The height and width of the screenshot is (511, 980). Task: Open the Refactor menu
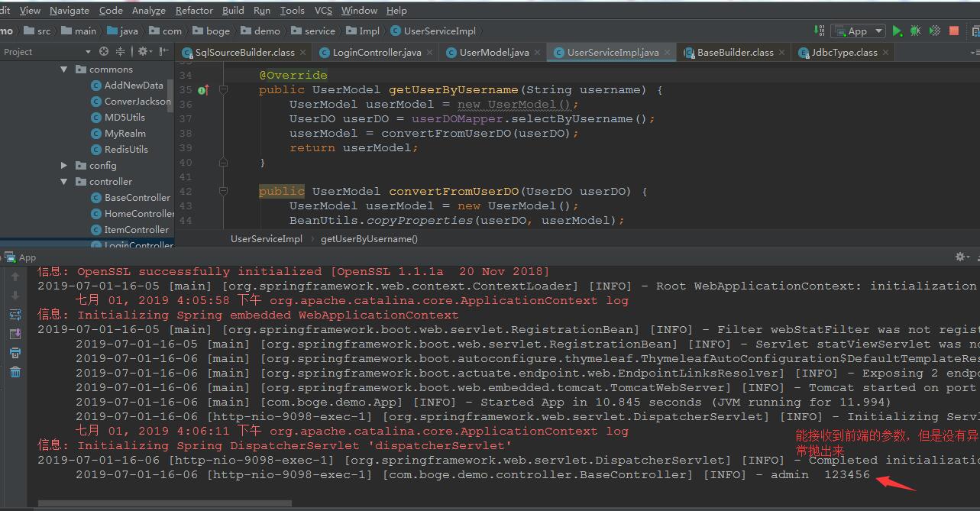(x=194, y=11)
